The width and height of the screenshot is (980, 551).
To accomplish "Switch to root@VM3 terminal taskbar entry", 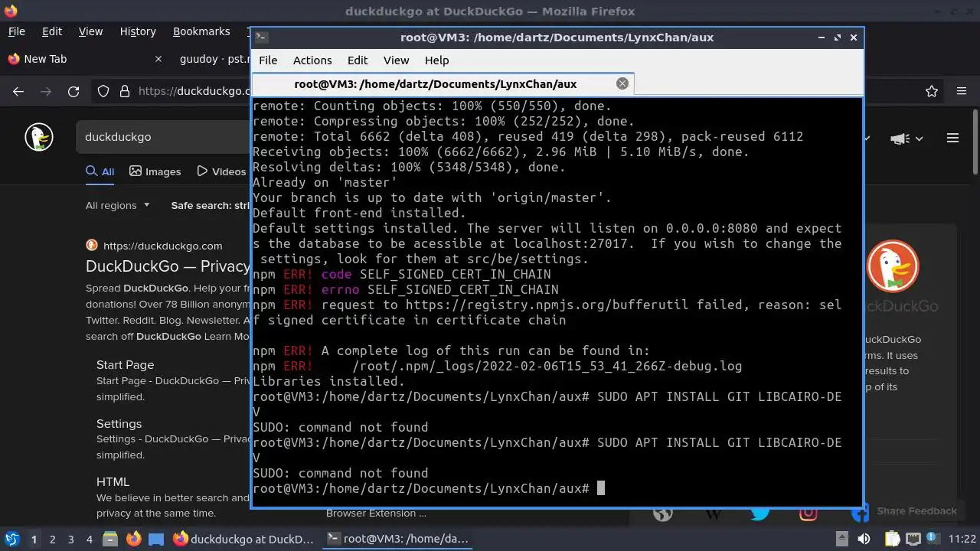I will 397,539.
